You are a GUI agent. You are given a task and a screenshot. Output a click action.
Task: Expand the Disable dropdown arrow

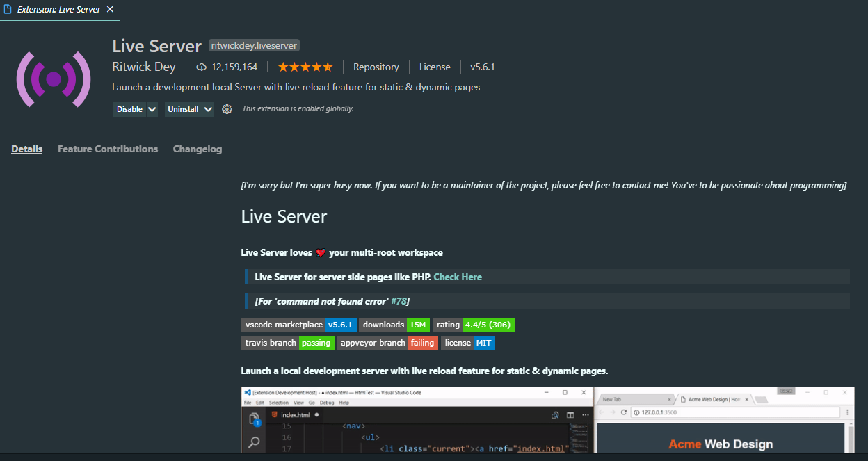(x=152, y=109)
